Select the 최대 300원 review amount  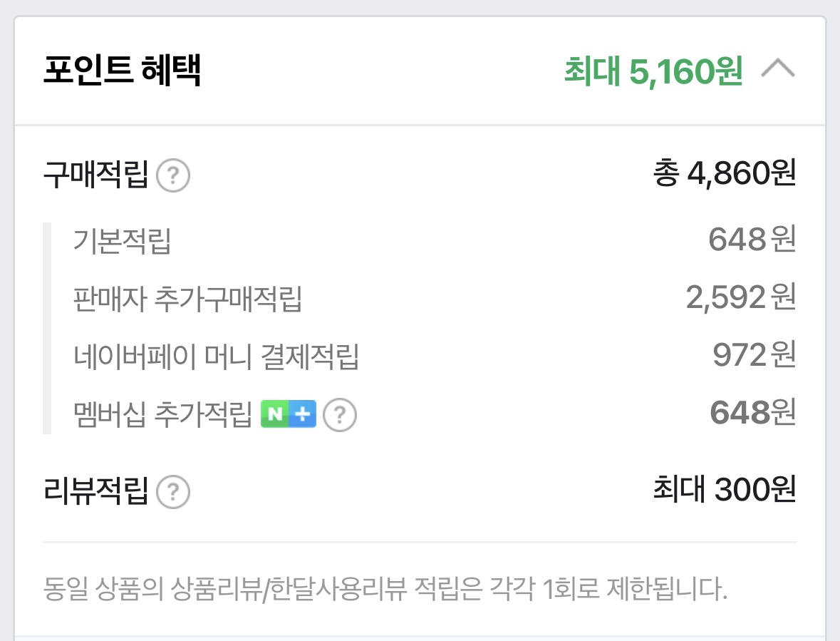[724, 490]
